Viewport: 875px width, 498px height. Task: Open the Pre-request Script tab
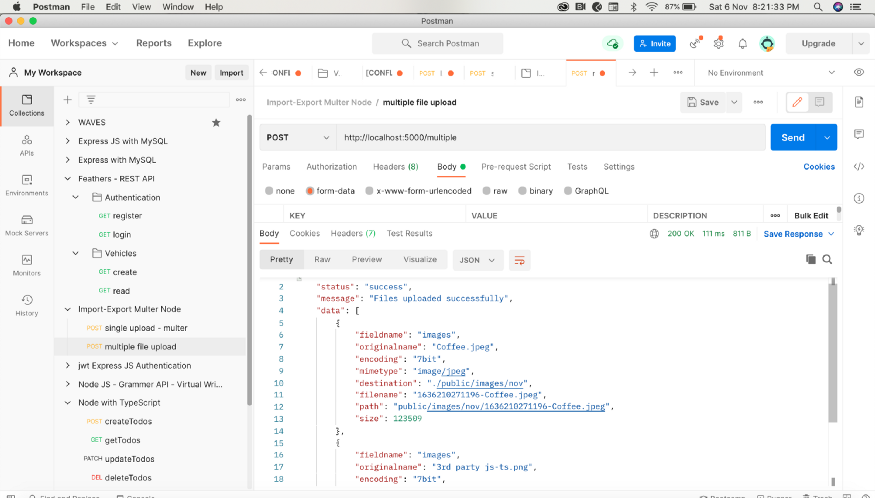pyautogui.click(x=516, y=167)
